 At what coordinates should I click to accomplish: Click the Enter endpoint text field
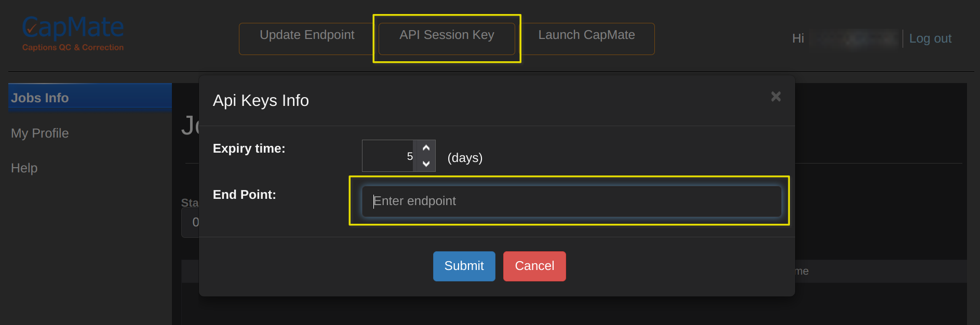coord(571,201)
